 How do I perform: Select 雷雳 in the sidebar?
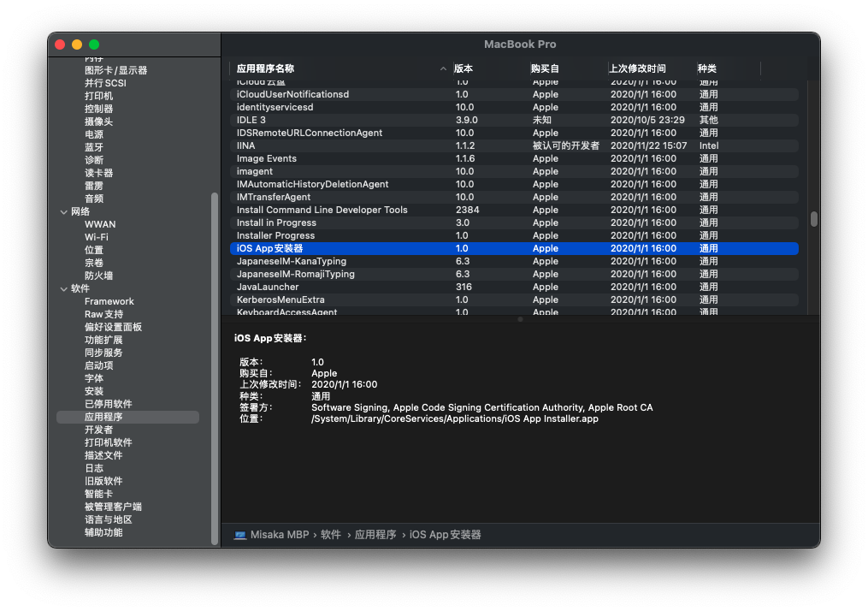click(x=93, y=186)
